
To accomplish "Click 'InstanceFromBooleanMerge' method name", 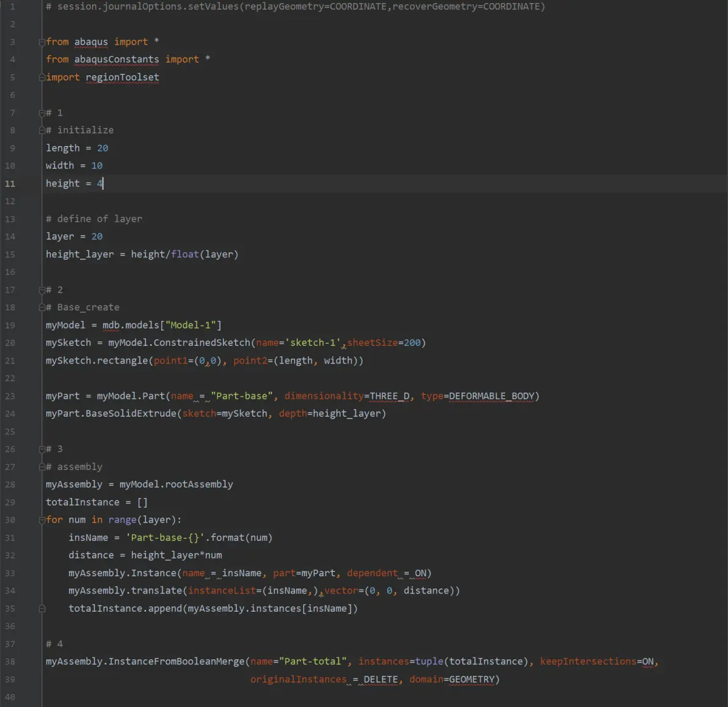I will point(177,662).
